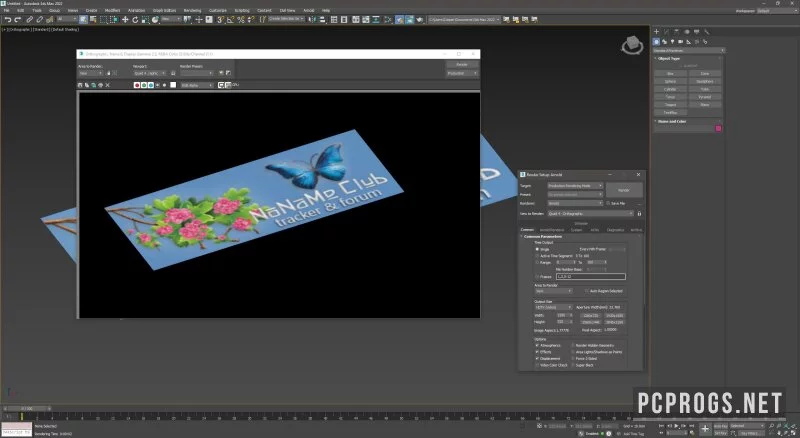This screenshot has width=800, height=438.
Task: Select the Lights category icon
Action: pos(672,42)
